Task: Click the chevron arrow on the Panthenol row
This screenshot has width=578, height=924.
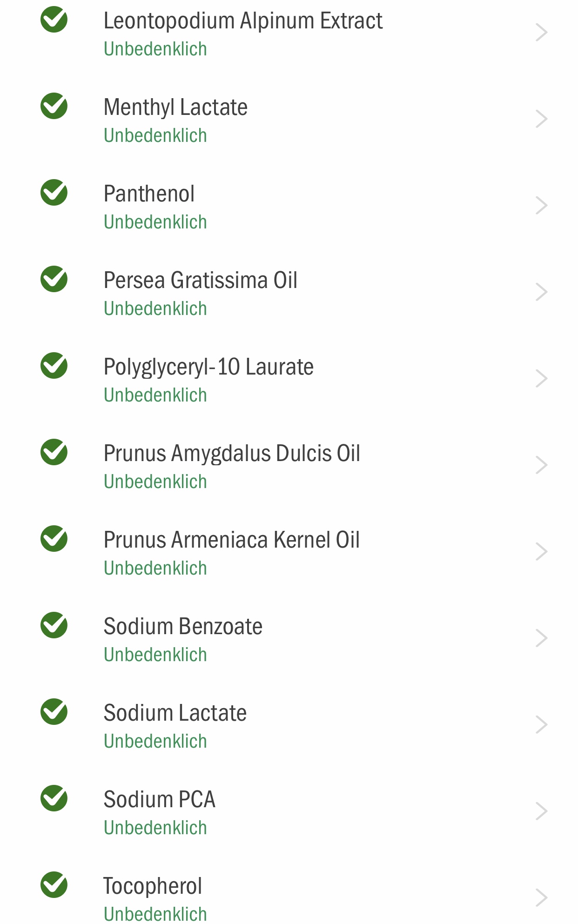Action: click(x=541, y=206)
